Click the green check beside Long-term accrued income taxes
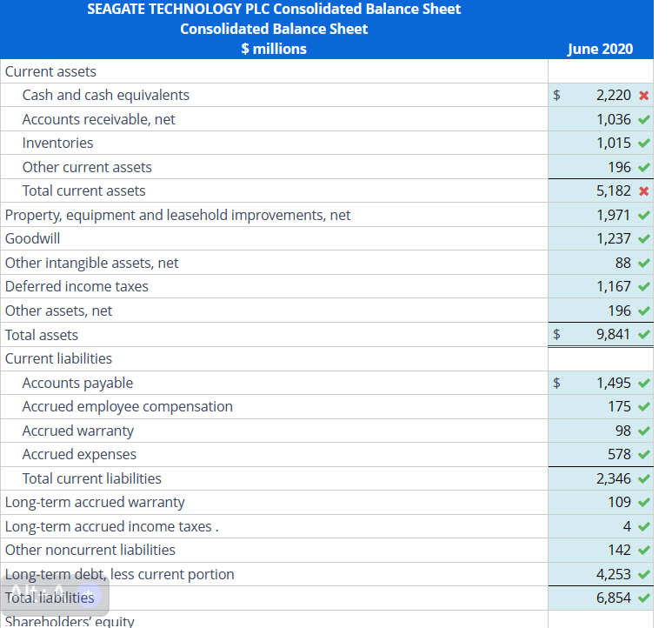Screen dimensions: 672x628 643,526
